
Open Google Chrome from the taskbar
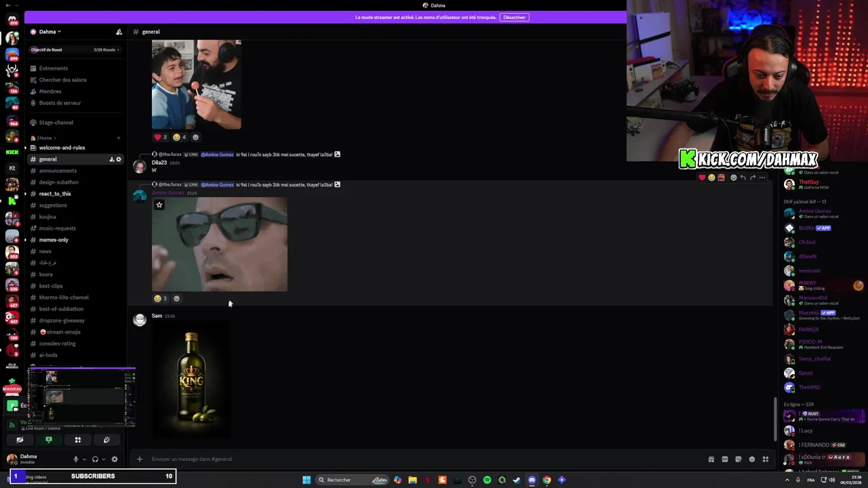[x=547, y=480]
